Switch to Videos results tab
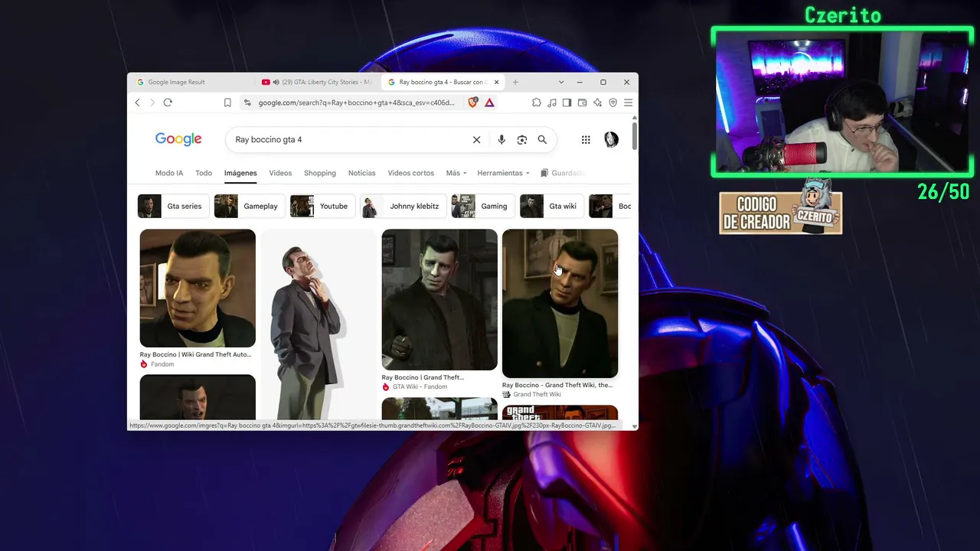980x551 pixels. (x=280, y=173)
